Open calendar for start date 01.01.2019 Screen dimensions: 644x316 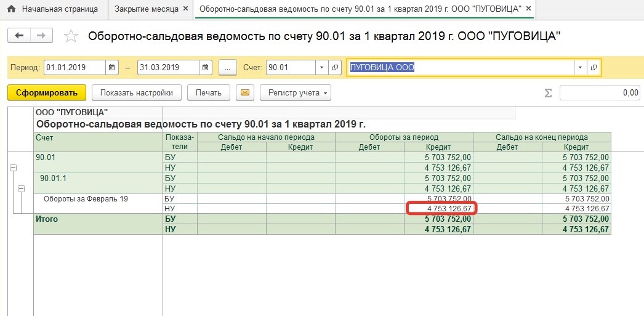[x=112, y=67]
